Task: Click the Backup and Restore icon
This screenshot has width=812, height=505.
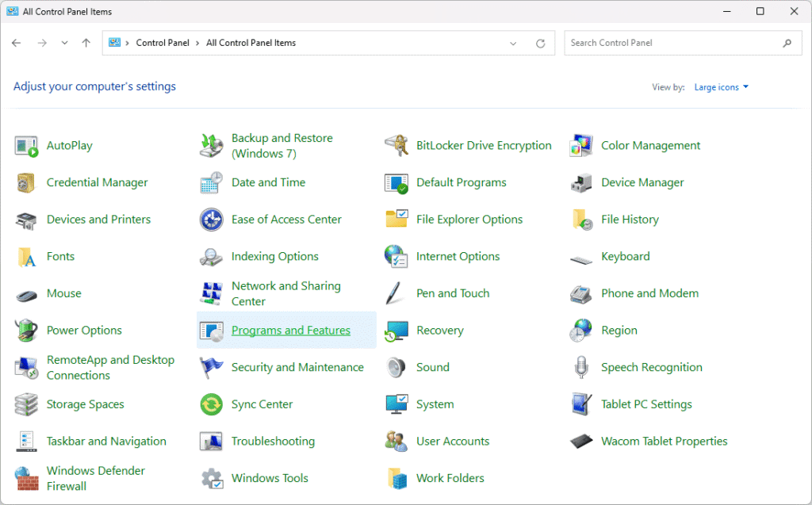Action: 211,146
